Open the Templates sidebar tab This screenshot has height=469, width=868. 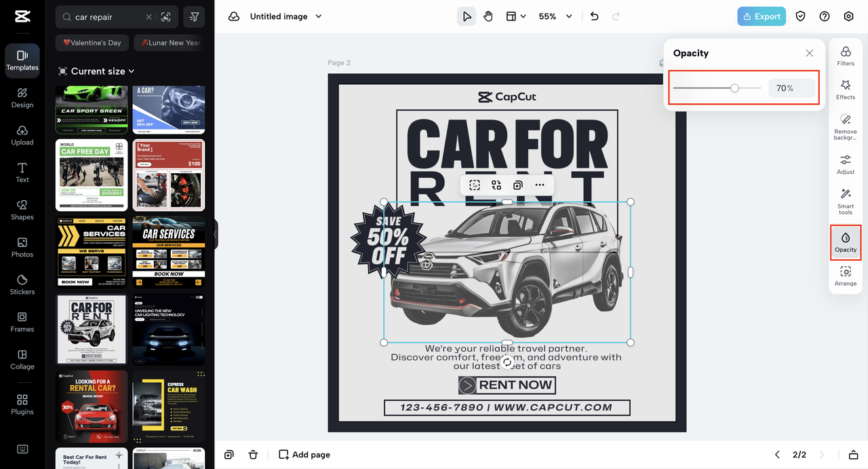click(22, 60)
